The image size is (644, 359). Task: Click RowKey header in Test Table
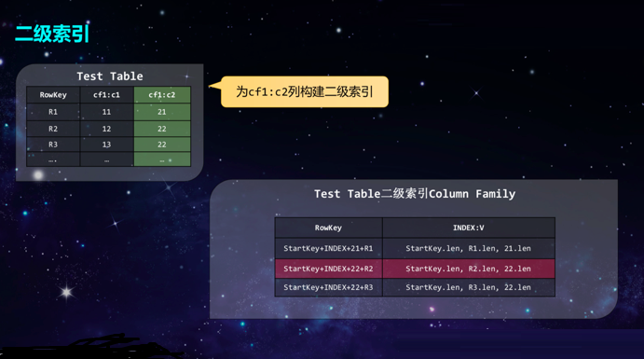click(53, 95)
